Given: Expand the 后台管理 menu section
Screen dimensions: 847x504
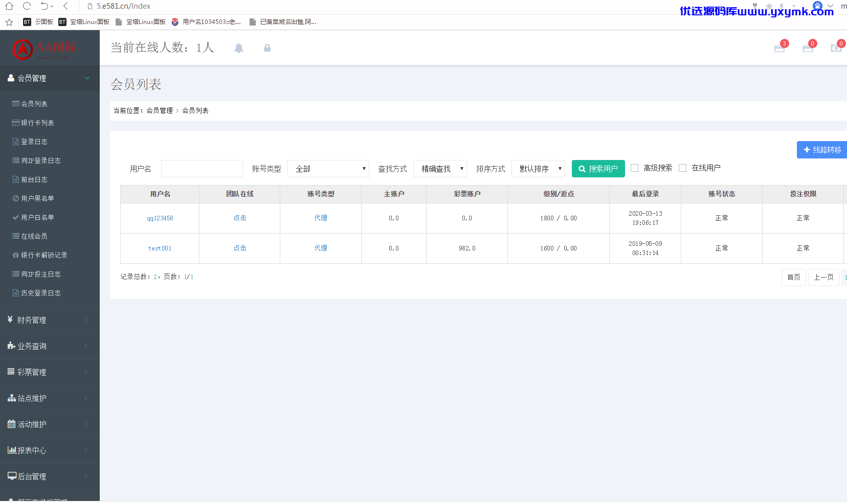Looking at the screenshot, I should (50, 476).
